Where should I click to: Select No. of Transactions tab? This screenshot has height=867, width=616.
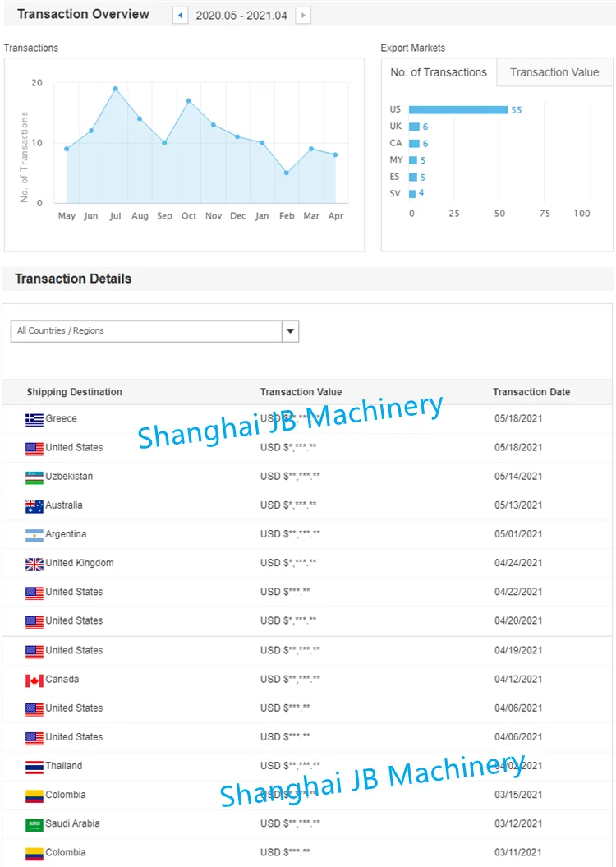pos(439,72)
